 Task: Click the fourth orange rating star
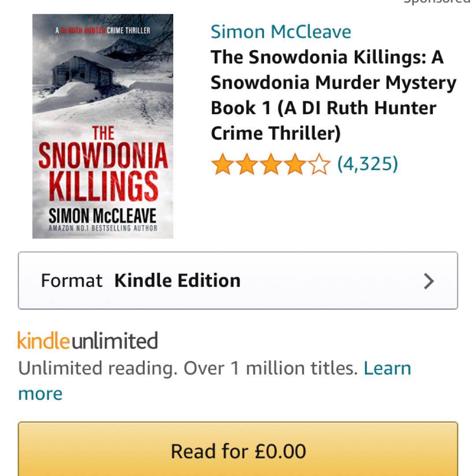click(x=295, y=164)
